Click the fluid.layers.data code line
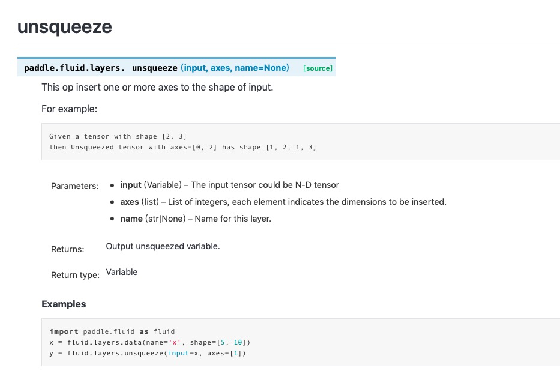Image resolution: width=560 pixels, height=392 pixels. coord(150,342)
